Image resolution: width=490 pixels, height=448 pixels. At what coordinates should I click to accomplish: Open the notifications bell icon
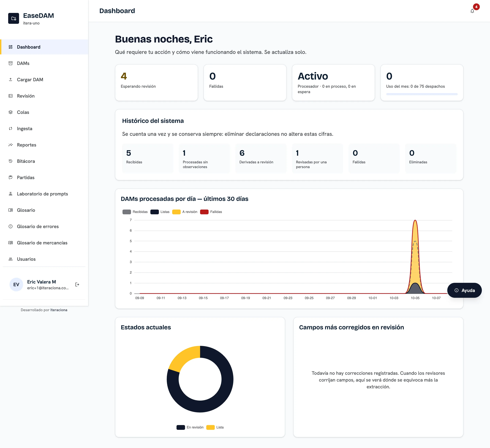[x=472, y=11]
